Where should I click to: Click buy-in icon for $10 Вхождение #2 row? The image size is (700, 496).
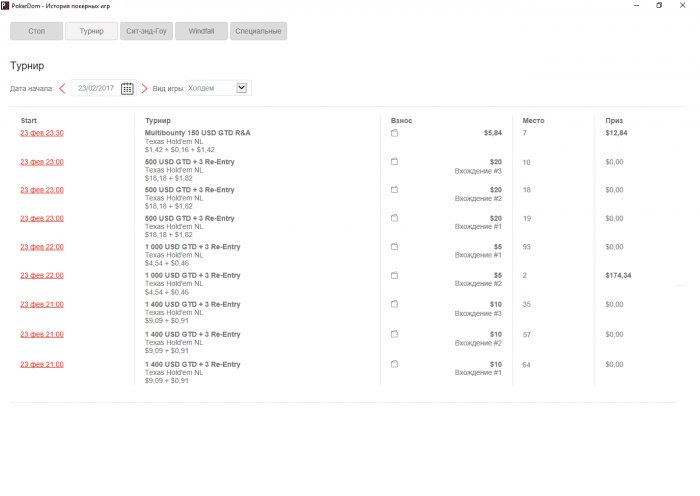coord(394,334)
